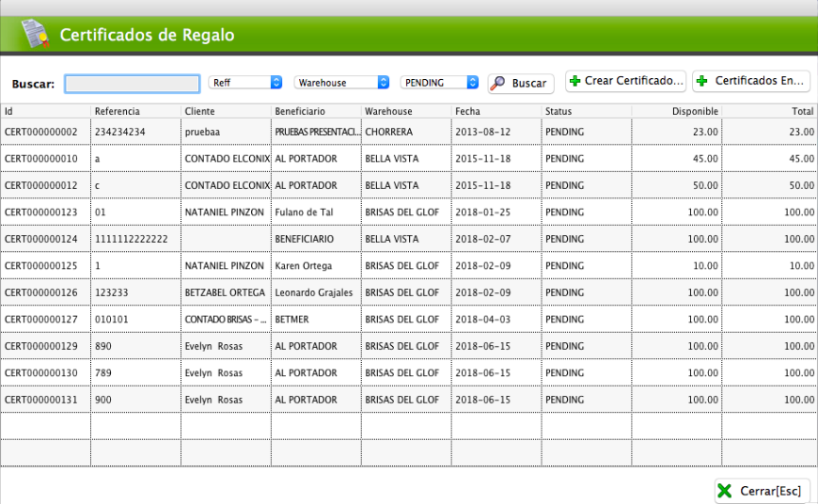Select row CERT000000126
The height and width of the screenshot is (504, 818).
[409, 292]
